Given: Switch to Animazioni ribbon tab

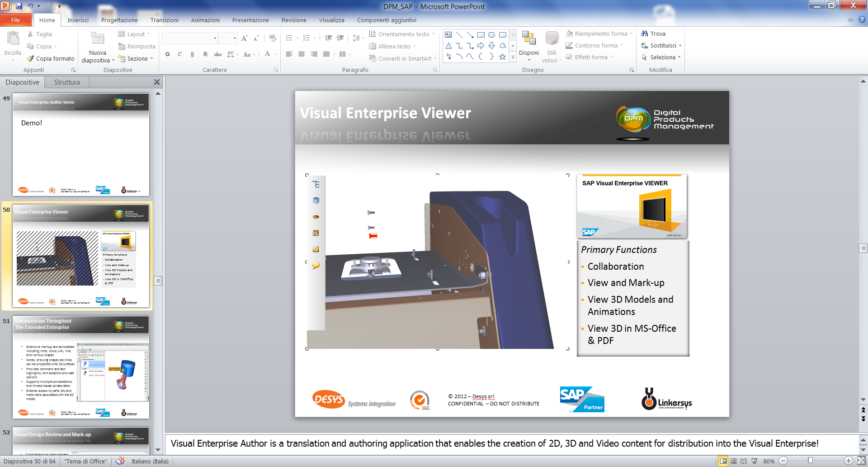Looking at the screenshot, I should tap(205, 20).
